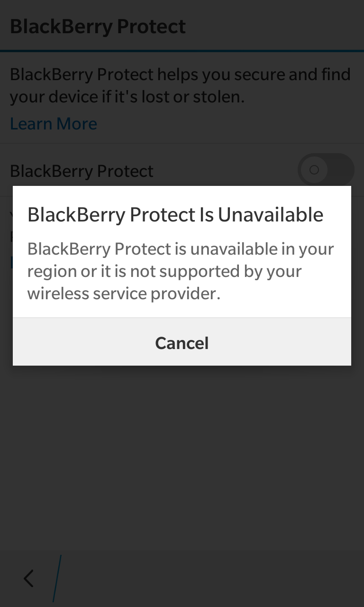
Task: Open the Learn More link
Action: pyautogui.click(x=54, y=124)
